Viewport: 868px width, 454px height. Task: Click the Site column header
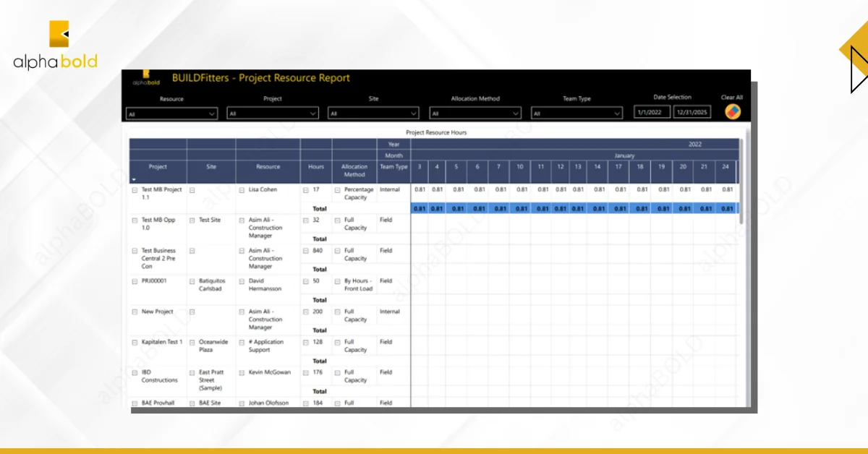[211, 166]
